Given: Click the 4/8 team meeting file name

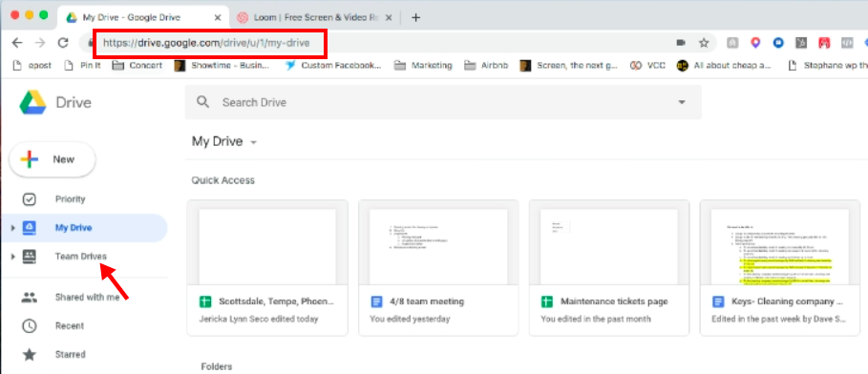Looking at the screenshot, I should point(427,302).
